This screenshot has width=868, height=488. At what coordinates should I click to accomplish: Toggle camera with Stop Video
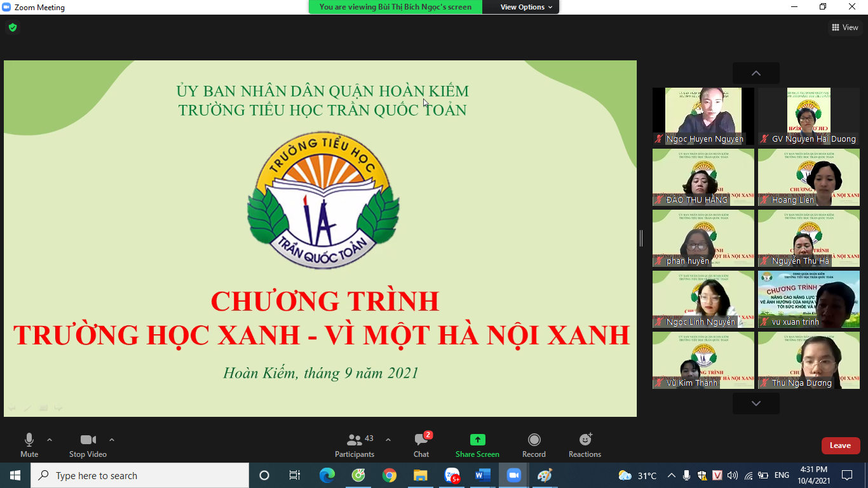pyautogui.click(x=88, y=445)
